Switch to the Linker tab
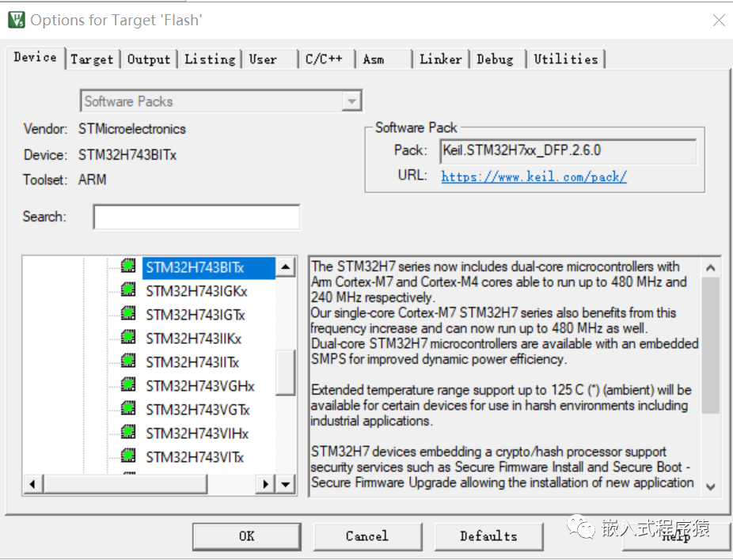The image size is (733, 560). coord(440,58)
